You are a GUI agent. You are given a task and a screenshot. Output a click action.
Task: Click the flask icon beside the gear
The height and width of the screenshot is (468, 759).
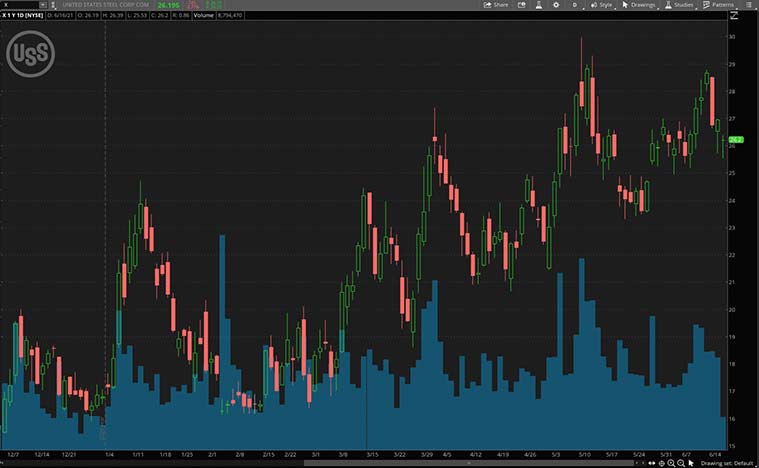click(x=537, y=5)
